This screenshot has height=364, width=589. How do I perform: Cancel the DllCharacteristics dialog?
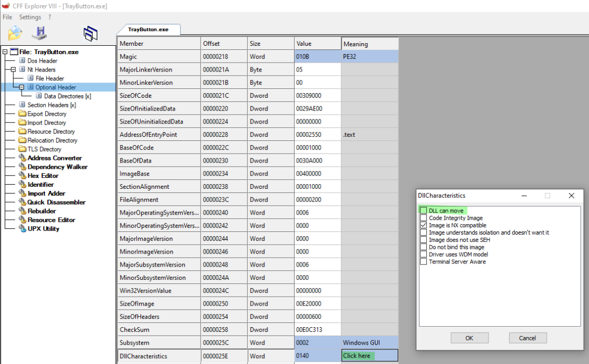click(x=528, y=338)
